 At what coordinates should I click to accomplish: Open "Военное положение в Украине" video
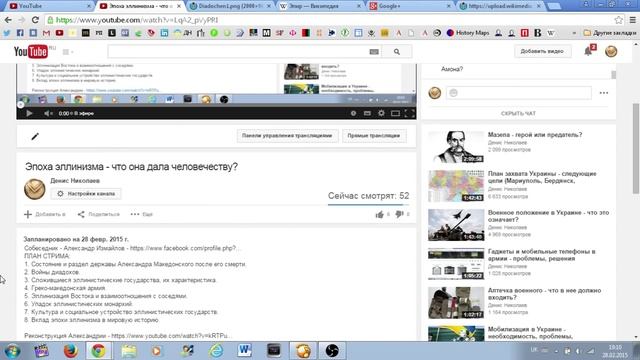(548, 216)
